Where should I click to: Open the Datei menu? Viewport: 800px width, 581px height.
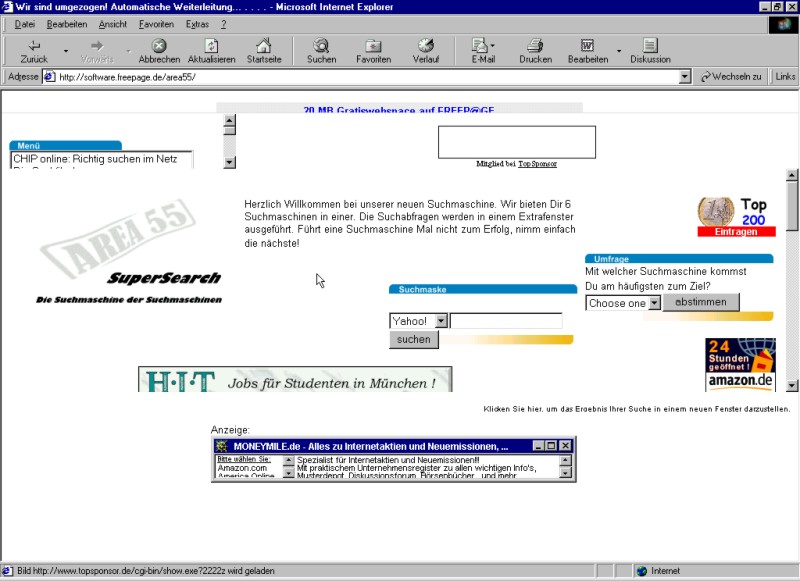pyautogui.click(x=24, y=24)
